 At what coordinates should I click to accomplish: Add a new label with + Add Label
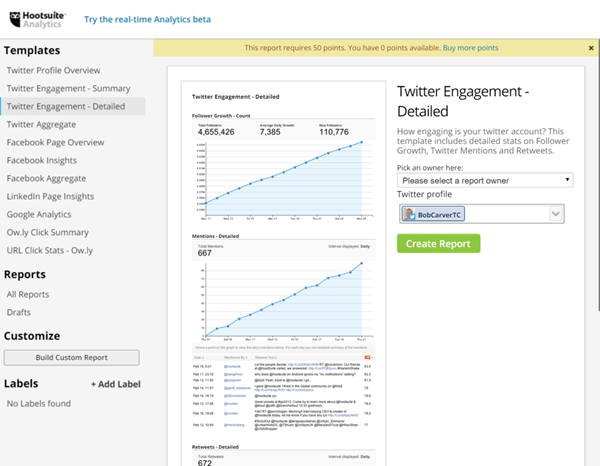(115, 384)
